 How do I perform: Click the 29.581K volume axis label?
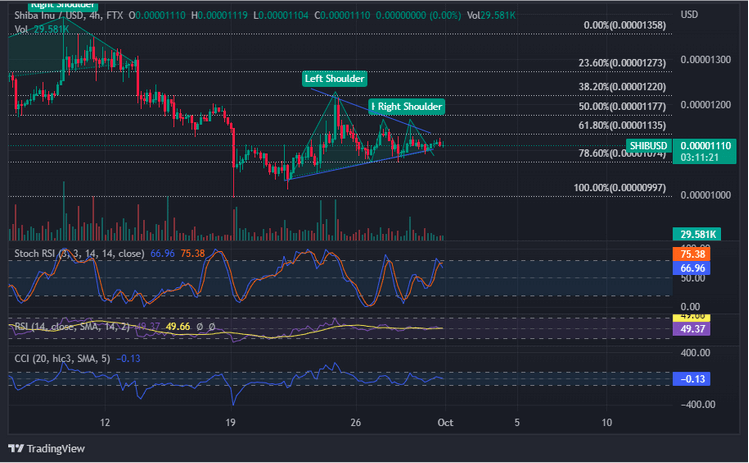point(697,234)
